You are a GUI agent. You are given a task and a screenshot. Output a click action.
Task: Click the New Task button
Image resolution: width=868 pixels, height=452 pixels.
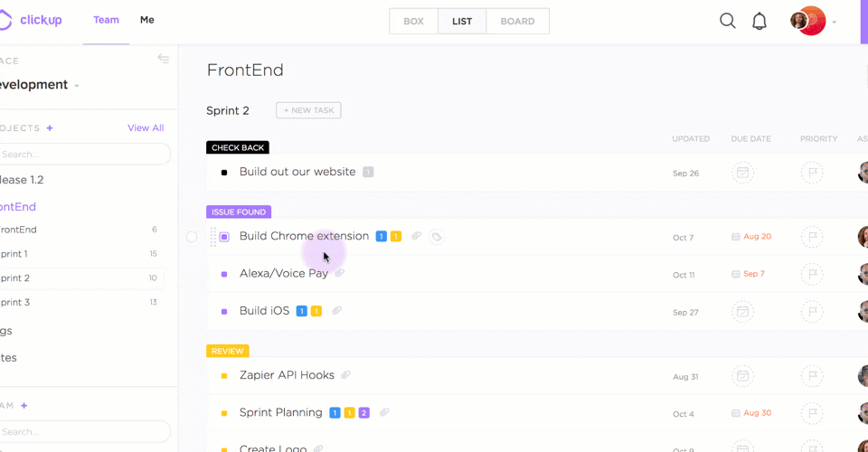click(x=308, y=110)
